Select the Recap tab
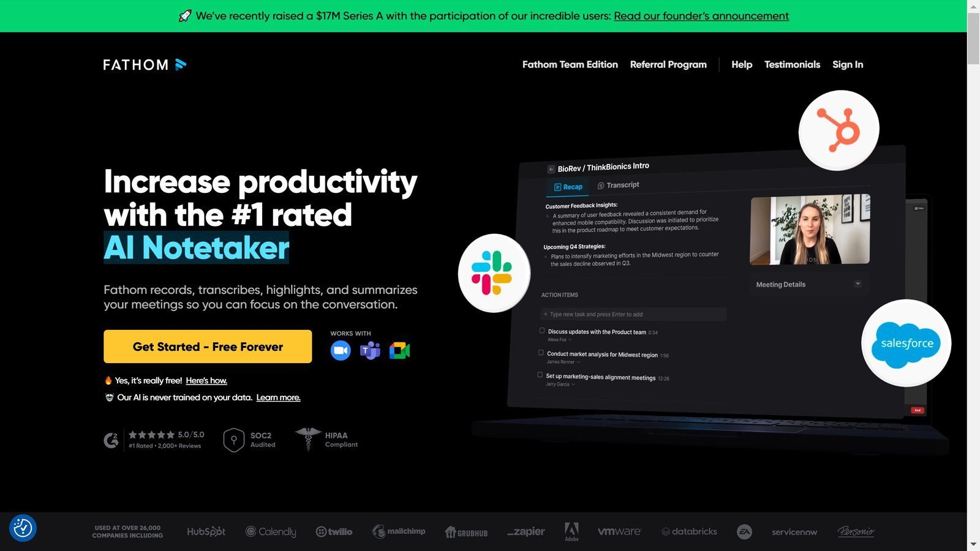Viewport: 980px width, 551px height. click(568, 187)
